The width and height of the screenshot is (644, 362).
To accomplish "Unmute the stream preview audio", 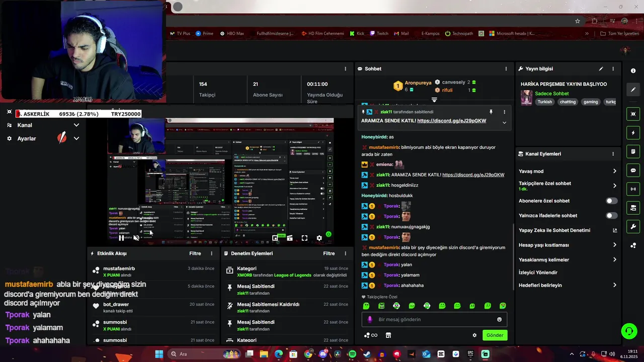I will 136,238.
